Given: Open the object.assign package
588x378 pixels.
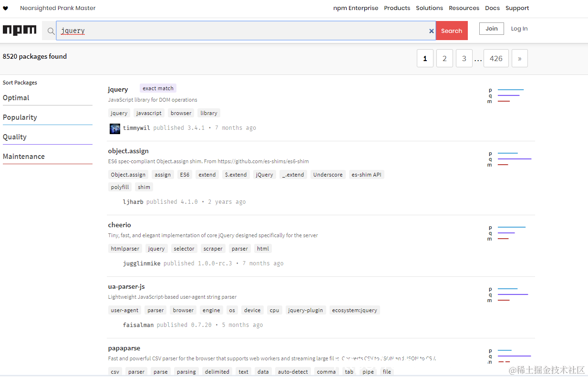Looking at the screenshot, I should (x=128, y=151).
